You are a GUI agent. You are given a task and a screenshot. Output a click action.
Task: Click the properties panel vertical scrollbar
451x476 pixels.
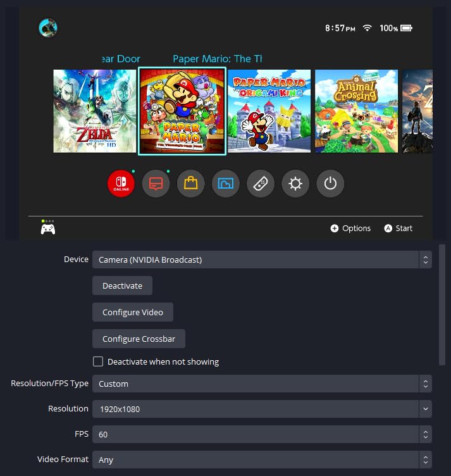point(442,304)
